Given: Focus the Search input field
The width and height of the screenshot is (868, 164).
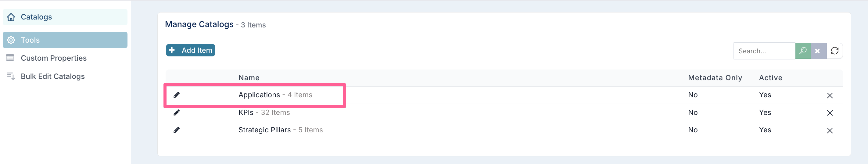Looking at the screenshot, I should 764,51.
